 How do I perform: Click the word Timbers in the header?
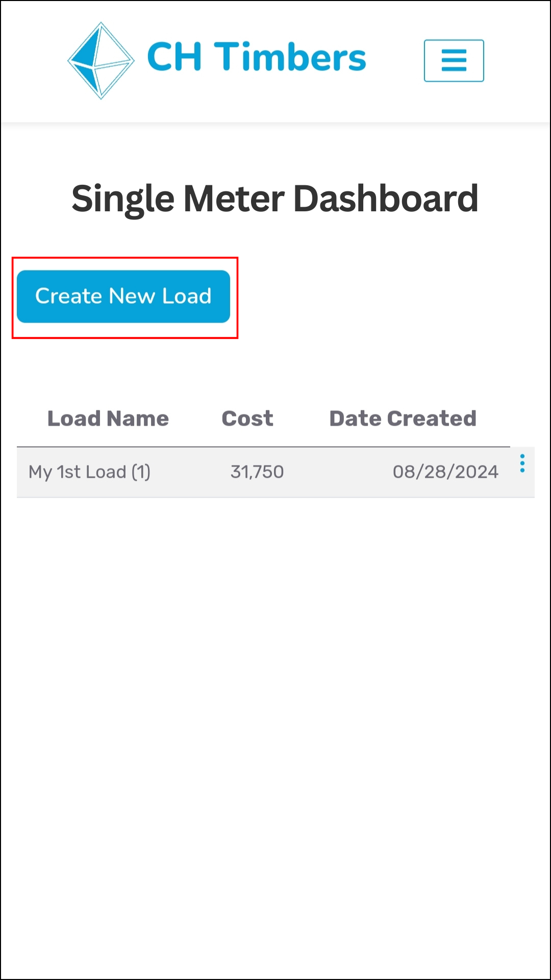point(290,57)
